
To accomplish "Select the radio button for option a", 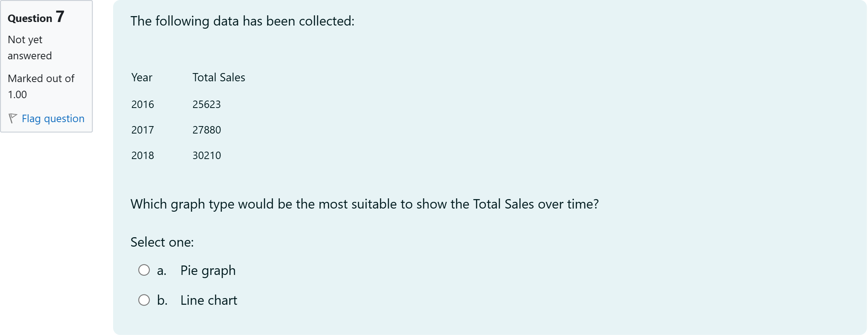I will click(144, 270).
